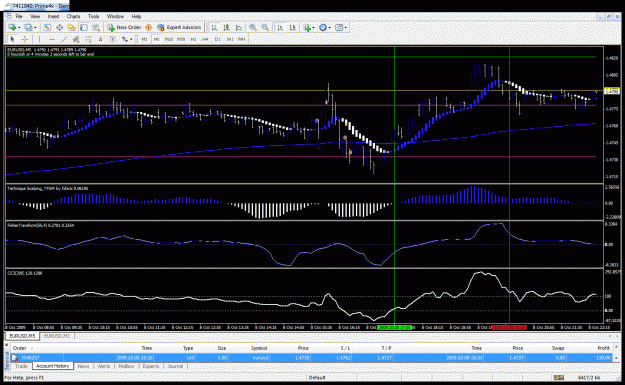Toggle Expert Advisors on or off
625x385 pixels.
(x=179, y=27)
